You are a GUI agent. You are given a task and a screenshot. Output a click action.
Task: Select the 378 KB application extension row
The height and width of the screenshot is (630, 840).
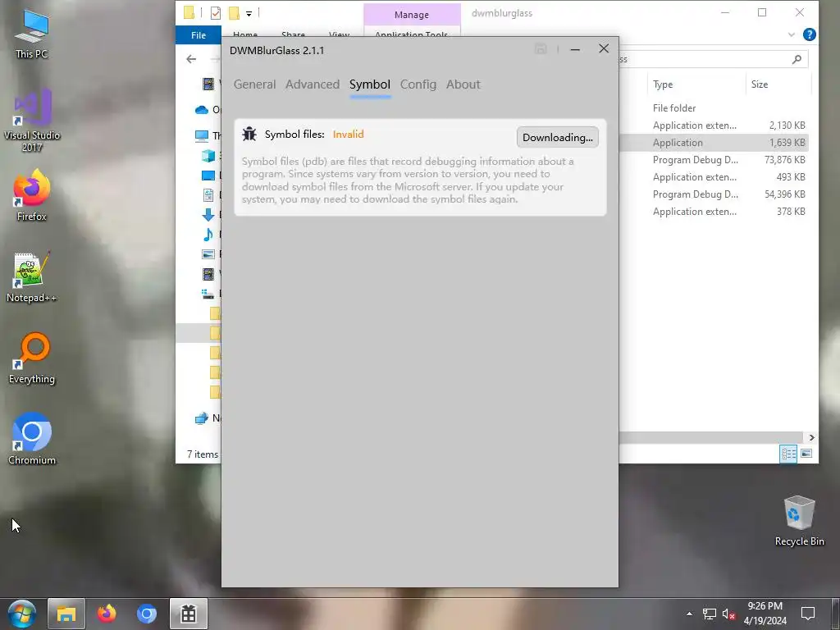click(x=714, y=211)
